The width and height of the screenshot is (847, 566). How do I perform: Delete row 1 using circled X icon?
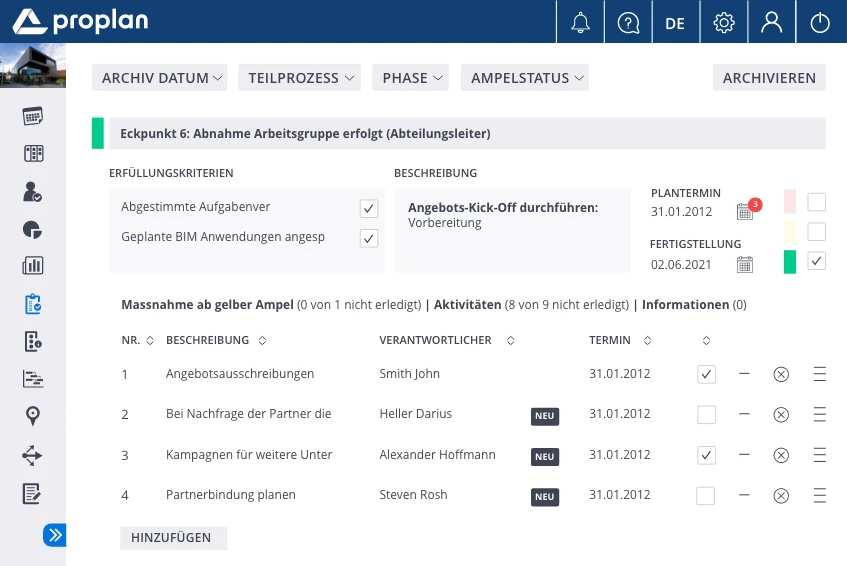tap(781, 374)
